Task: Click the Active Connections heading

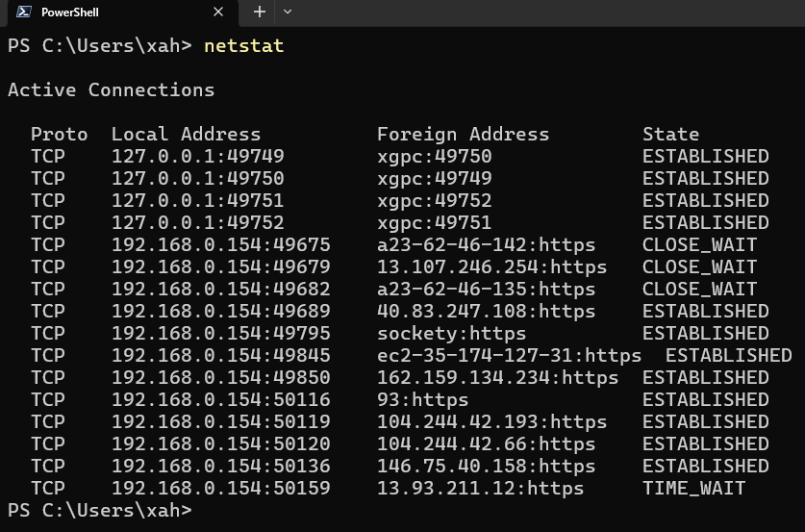Action: [111, 89]
